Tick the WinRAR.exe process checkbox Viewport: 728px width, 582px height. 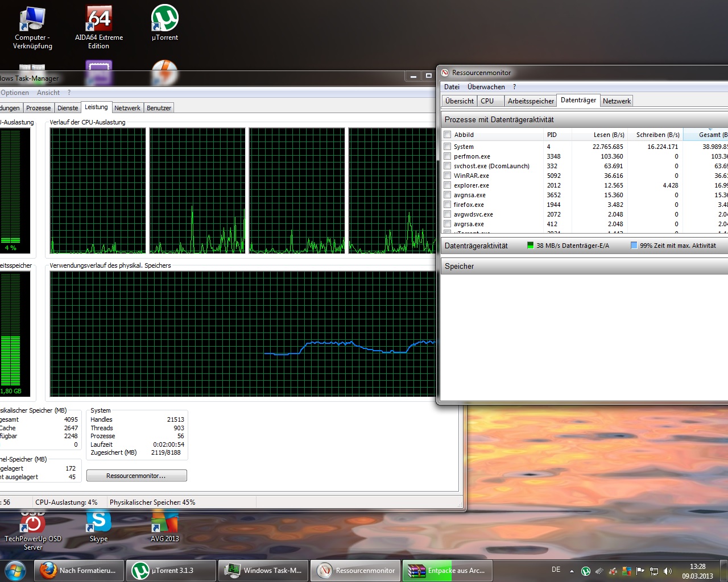(x=448, y=176)
